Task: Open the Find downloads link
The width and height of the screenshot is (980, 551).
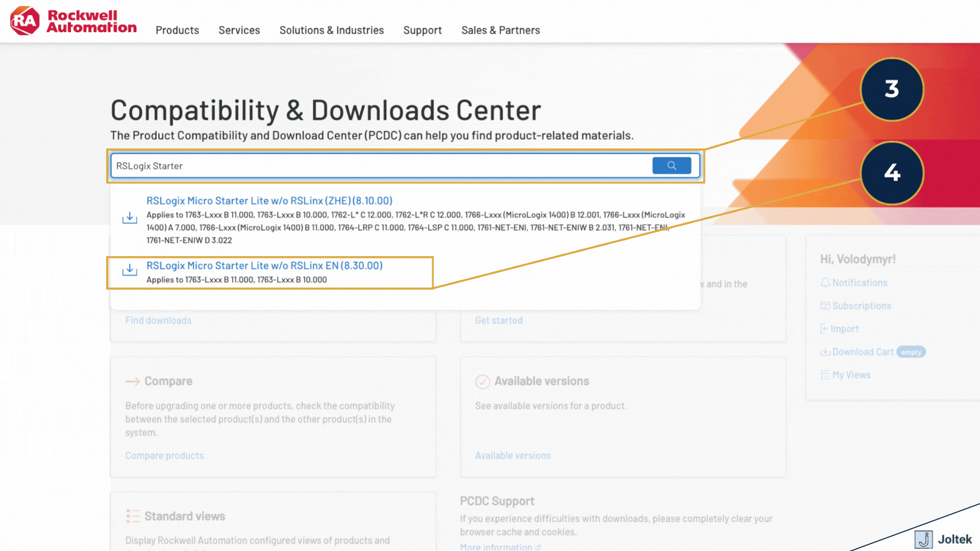Action: 158,320
